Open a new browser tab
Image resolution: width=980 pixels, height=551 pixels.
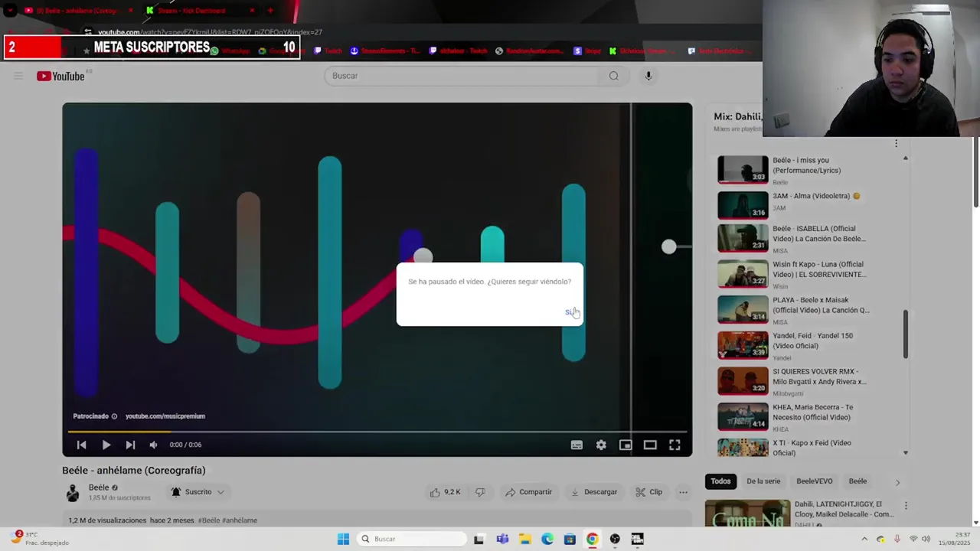coord(270,11)
